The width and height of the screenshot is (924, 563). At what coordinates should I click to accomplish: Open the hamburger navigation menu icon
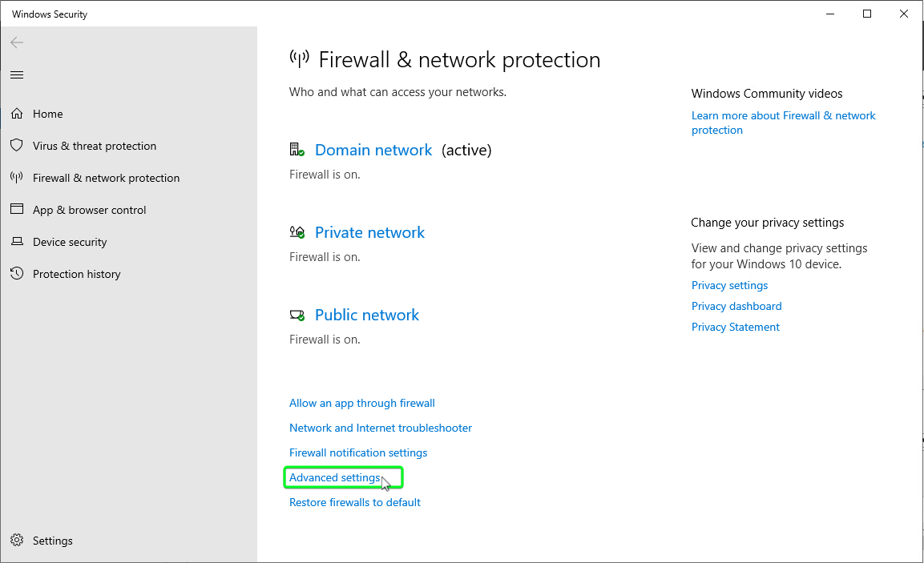tap(17, 74)
